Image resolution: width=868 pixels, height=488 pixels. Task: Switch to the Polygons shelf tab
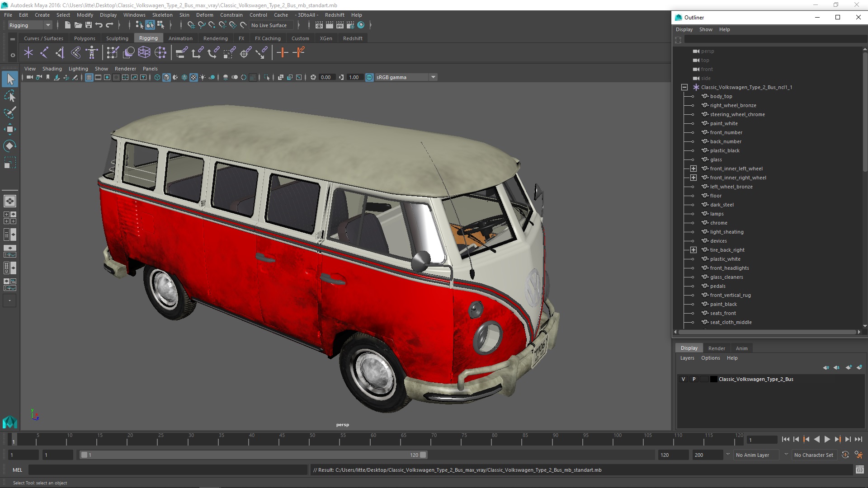pos(85,38)
